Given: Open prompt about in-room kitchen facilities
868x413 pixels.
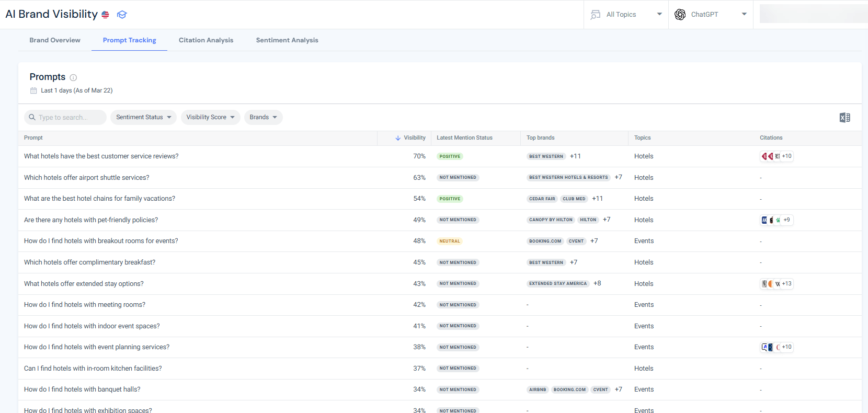Looking at the screenshot, I should coord(93,369).
